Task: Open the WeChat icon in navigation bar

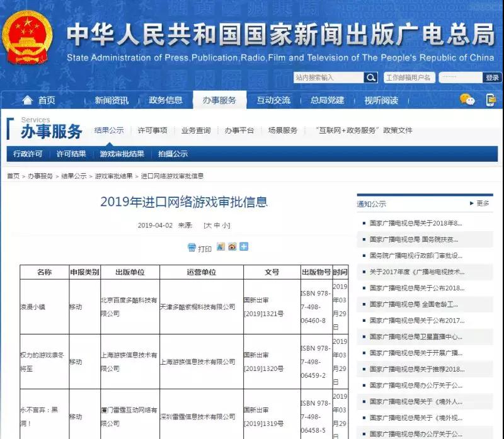Action: [467, 100]
